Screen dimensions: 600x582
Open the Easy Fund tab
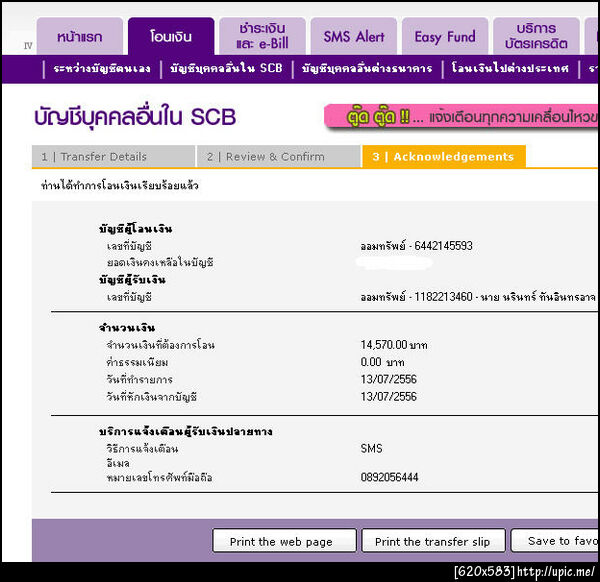pyautogui.click(x=445, y=36)
